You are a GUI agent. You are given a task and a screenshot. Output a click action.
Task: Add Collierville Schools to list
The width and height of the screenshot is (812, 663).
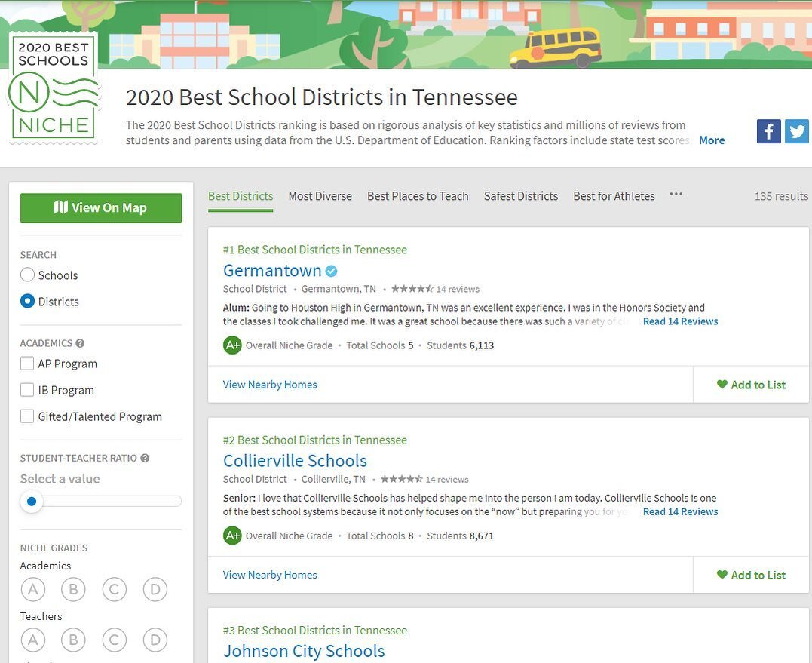coord(751,575)
